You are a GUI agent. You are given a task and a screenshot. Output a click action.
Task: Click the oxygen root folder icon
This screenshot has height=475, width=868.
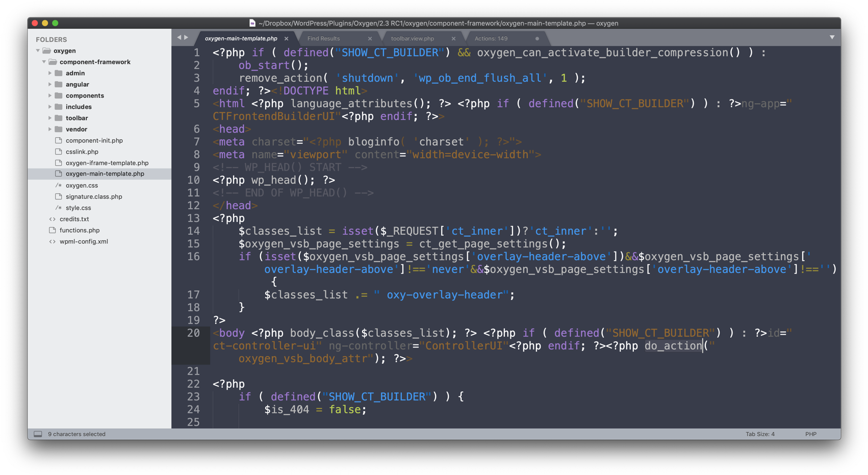tap(46, 51)
